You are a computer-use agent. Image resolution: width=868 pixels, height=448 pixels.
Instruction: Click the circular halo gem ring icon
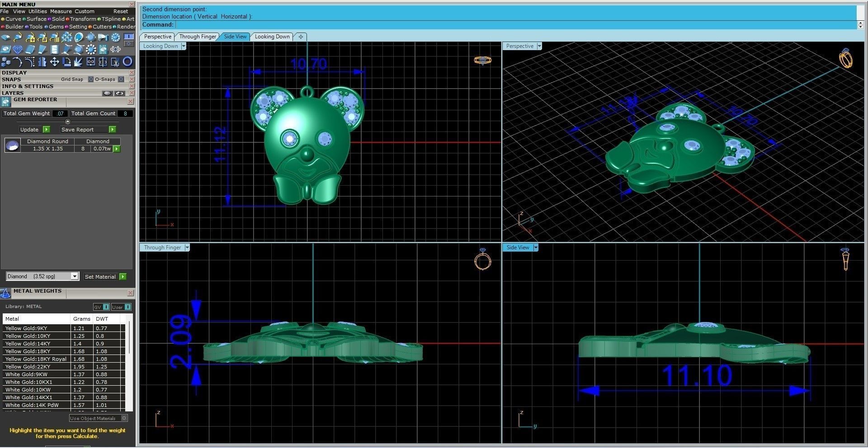(115, 37)
